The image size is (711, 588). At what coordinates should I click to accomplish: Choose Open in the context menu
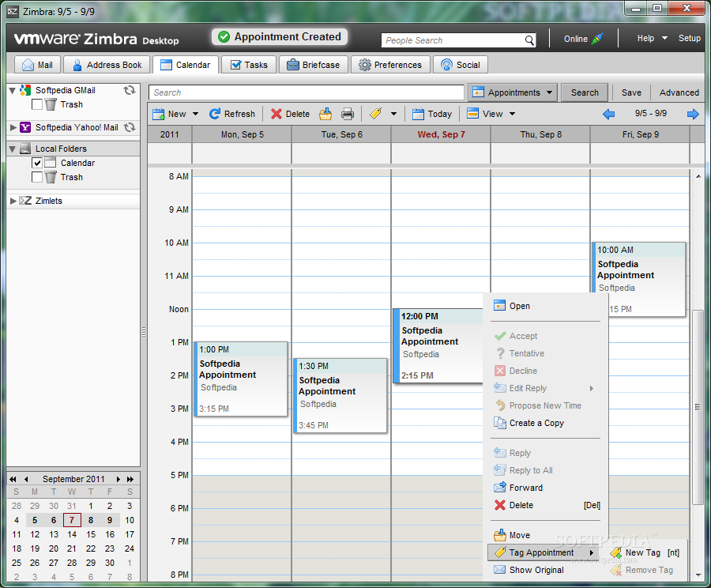pos(546,307)
